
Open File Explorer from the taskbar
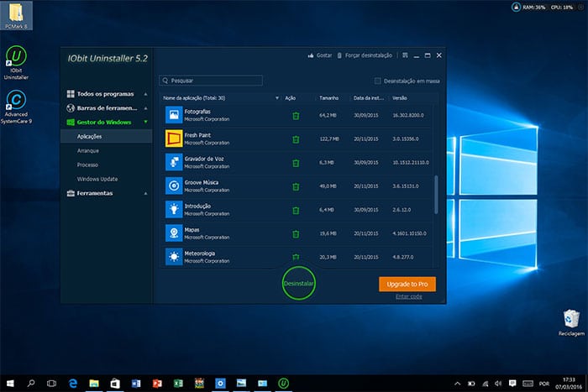pos(94,383)
